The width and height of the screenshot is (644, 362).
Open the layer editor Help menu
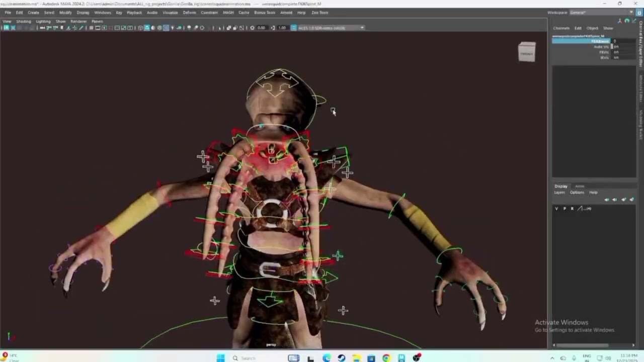pyautogui.click(x=593, y=193)
